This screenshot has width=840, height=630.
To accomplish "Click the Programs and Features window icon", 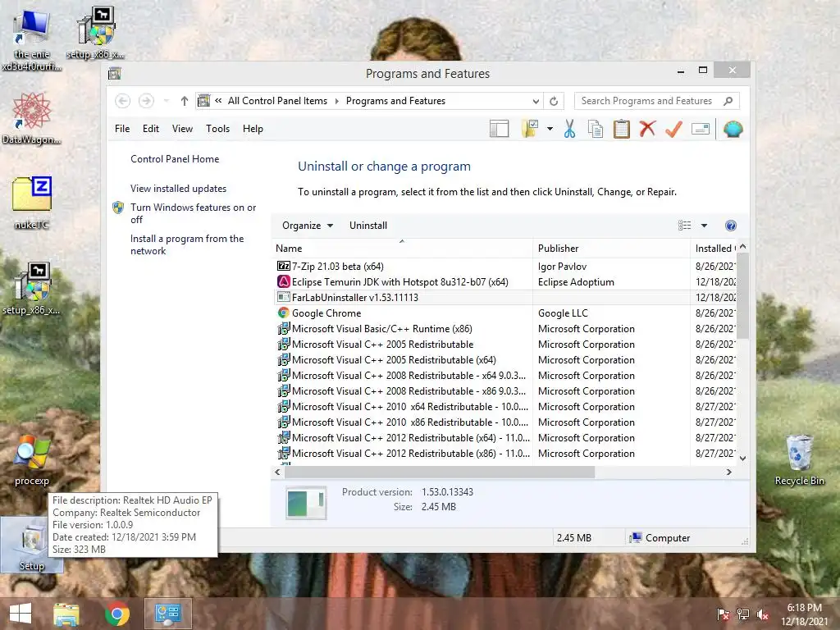I will point(115,73).
